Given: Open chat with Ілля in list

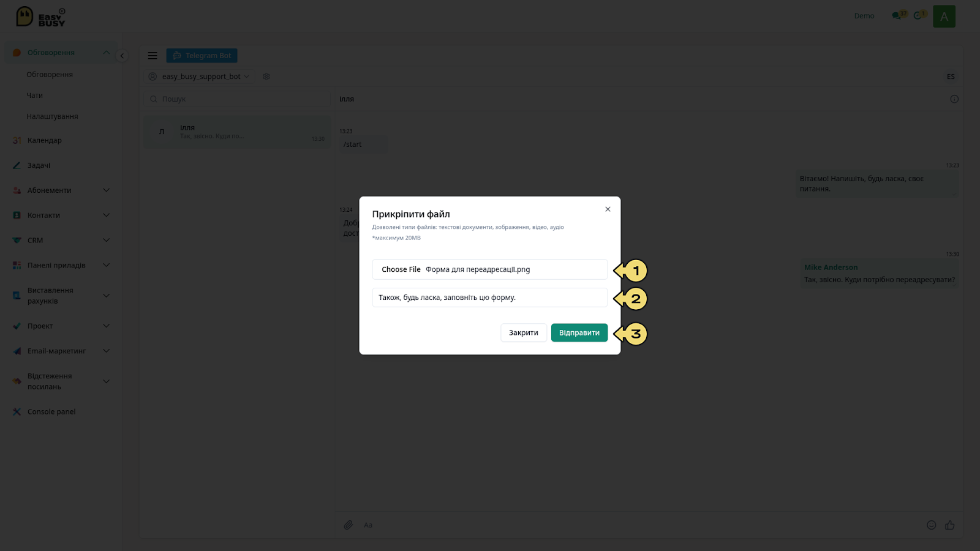Looking at the screenshot, I should coord(238,132).
